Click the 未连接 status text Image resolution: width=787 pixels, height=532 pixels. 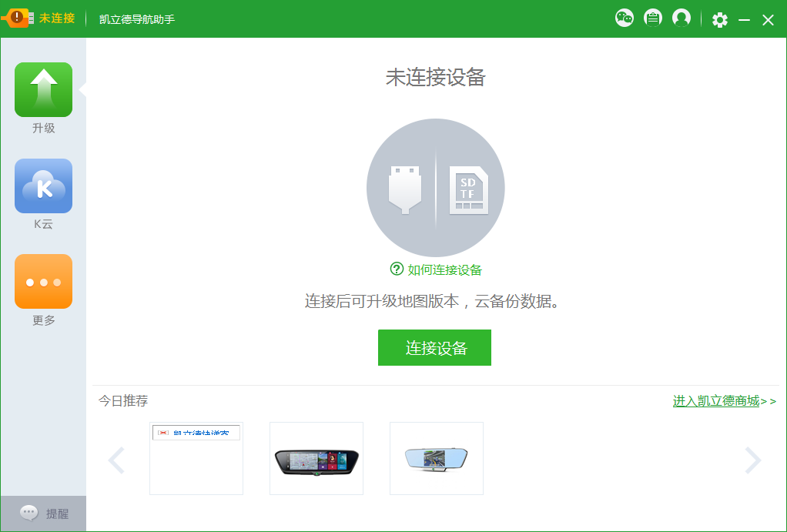coord(57,18)
